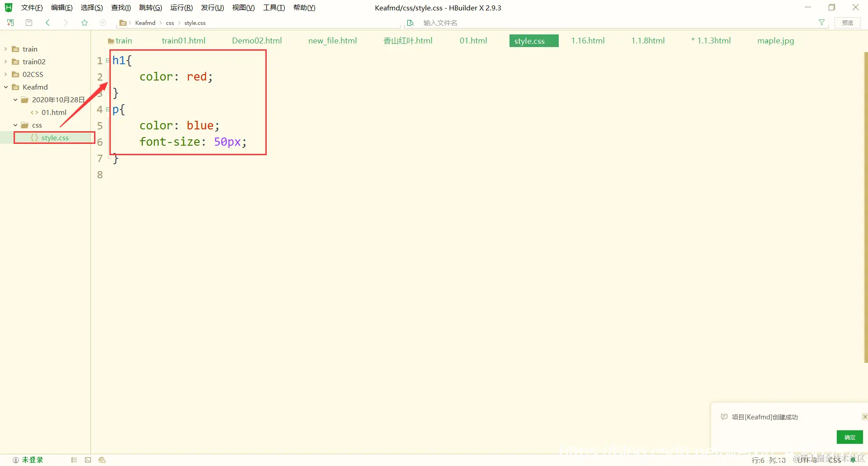
Task: Open the 查找(I) menu
Action: [x=121, y=8]
